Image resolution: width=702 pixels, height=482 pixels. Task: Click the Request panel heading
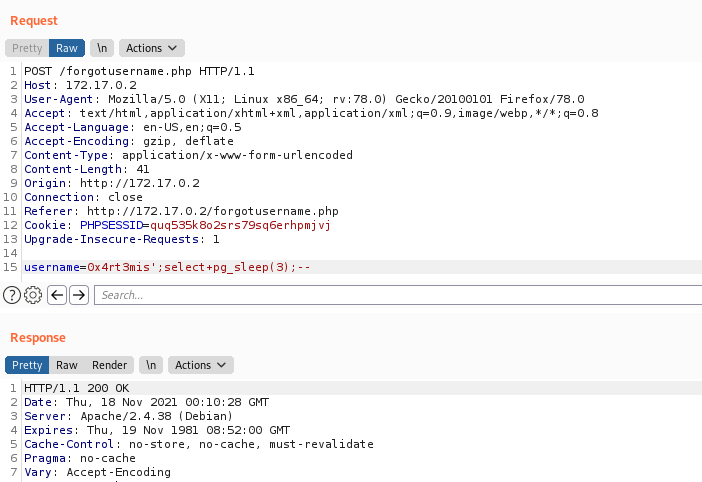click(x=34, y=21)
